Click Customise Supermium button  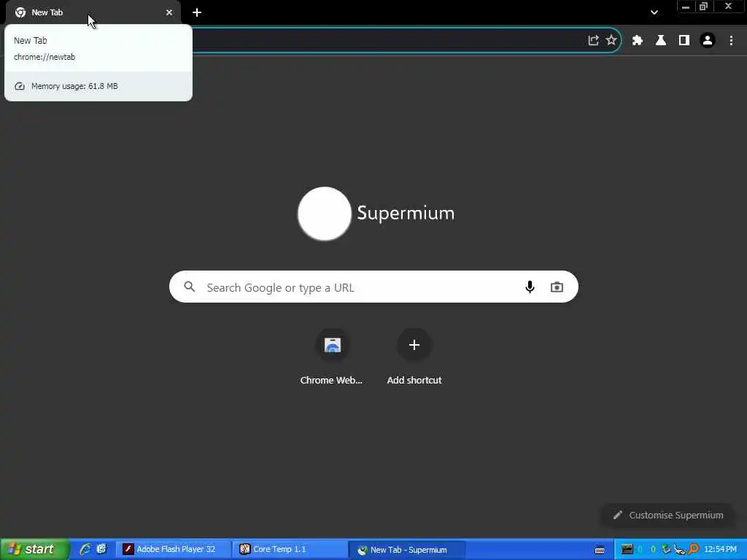point(668,516)
